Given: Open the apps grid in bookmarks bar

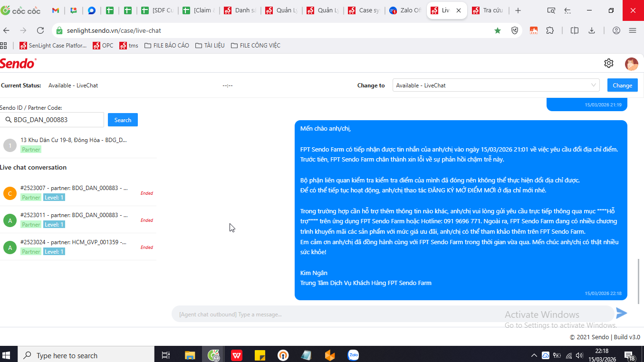Looking at the screenshot, I should (4, 46).
